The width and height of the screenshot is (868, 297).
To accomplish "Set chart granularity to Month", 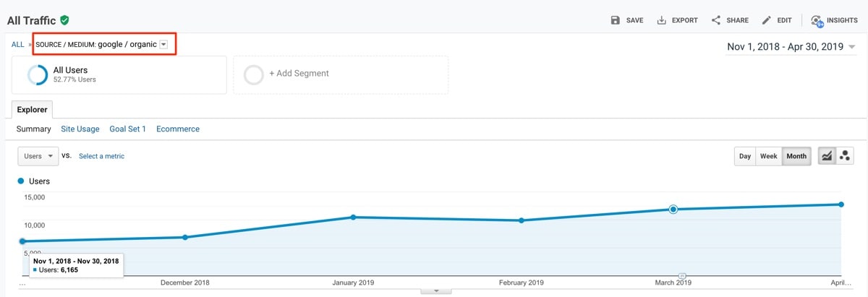I will [796, 156].
